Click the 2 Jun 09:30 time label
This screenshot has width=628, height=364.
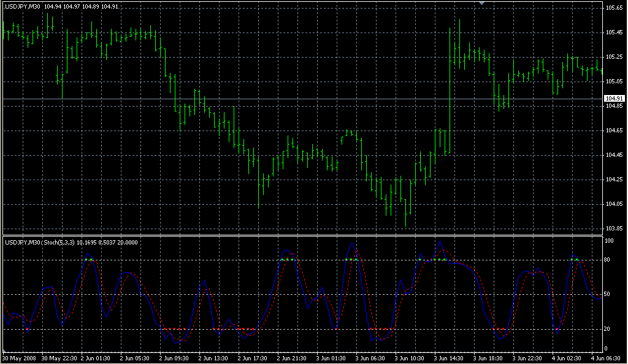click(x=175, y=358)
